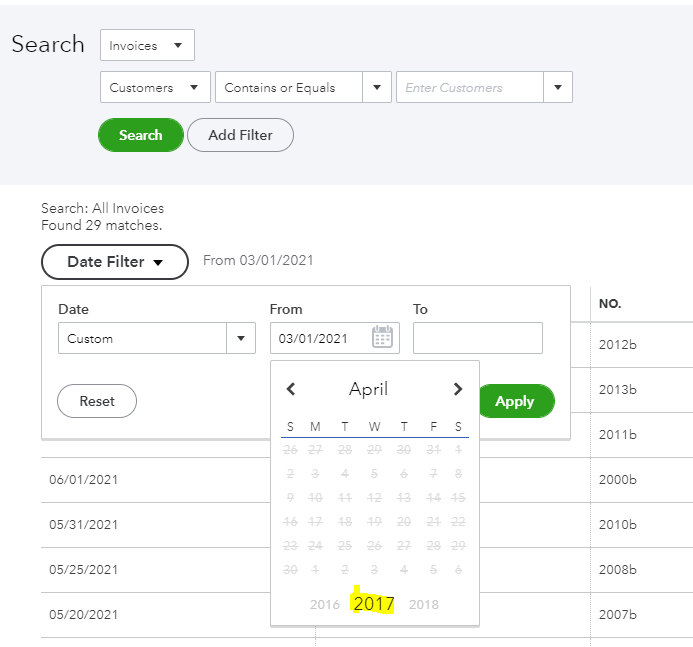Click the highlighted 2017 year
Viewport: 693px width, 647px height.
pyautogui.click(x=374, y=604)
